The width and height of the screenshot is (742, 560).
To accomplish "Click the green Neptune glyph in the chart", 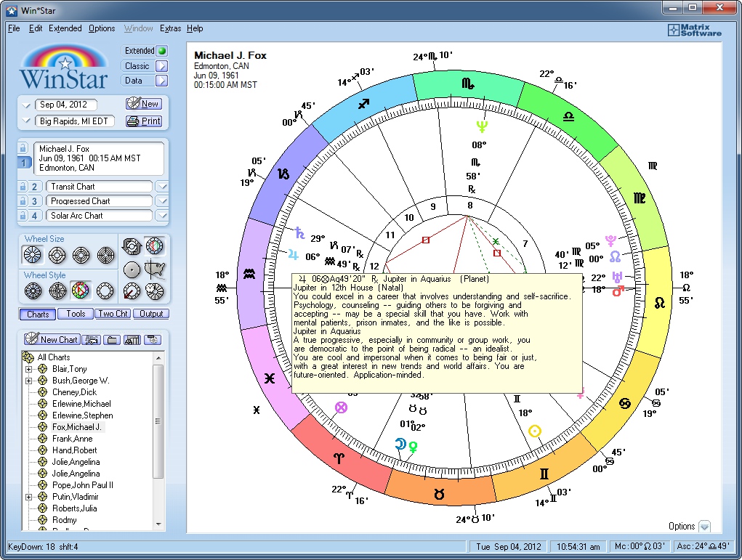I will [x=482, y=126].
